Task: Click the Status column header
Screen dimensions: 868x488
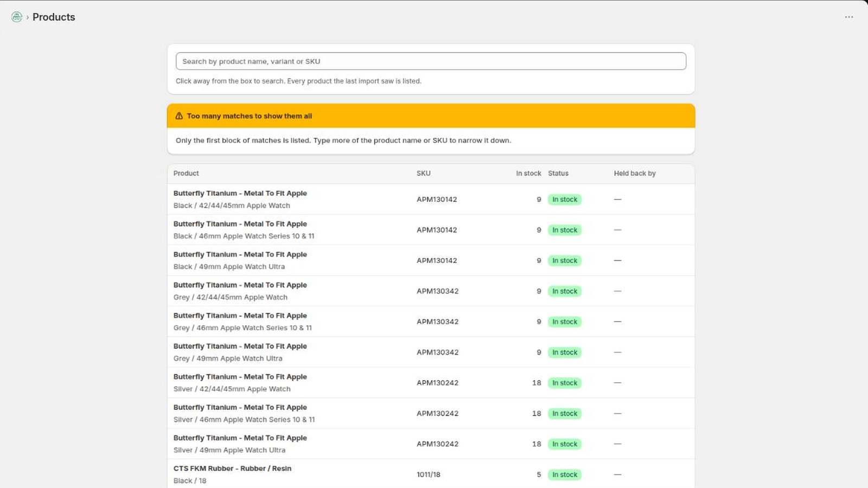Action: click(x=558, y=174)
